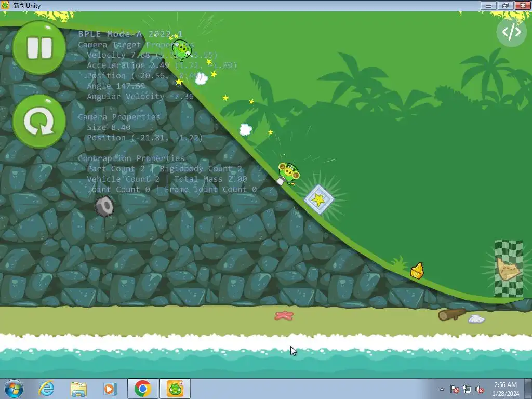Click the yellow cupcake on the hill
Screen dimensions: 532x399
(x=417, y=271)
